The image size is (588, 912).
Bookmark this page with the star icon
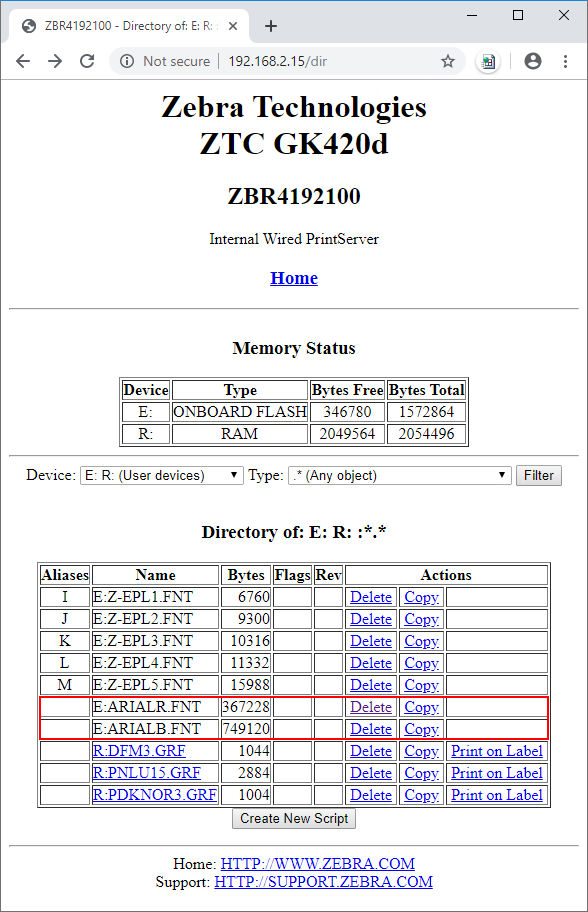coord(447,61)
